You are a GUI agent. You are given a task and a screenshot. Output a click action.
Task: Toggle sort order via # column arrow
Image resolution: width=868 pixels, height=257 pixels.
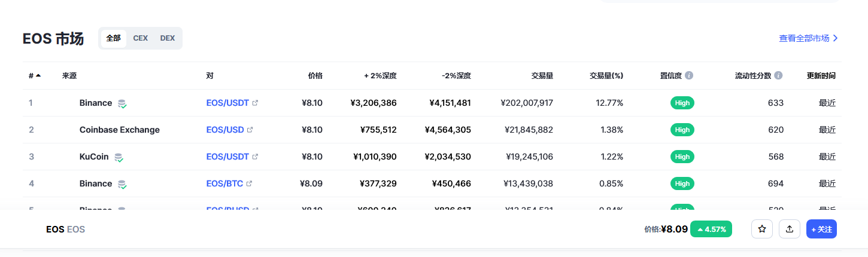click(38, 76)
